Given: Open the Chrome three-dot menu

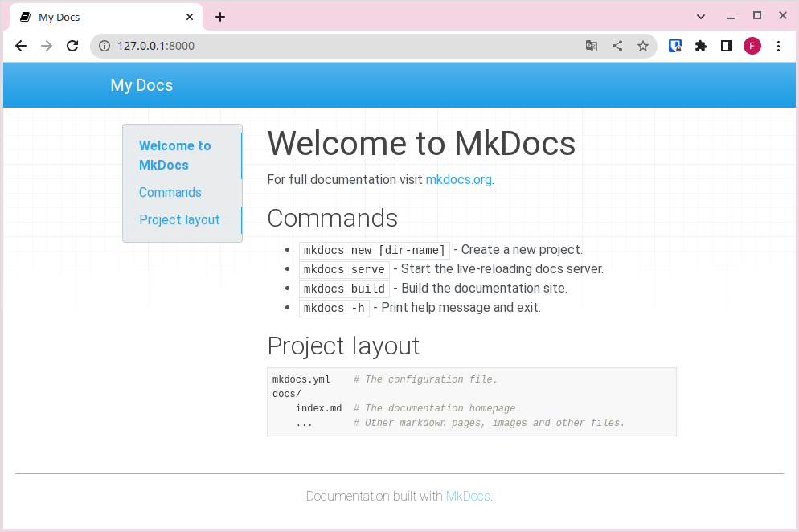Looking at the screenshot, I should pyautogui.click(x=778, y=46).
